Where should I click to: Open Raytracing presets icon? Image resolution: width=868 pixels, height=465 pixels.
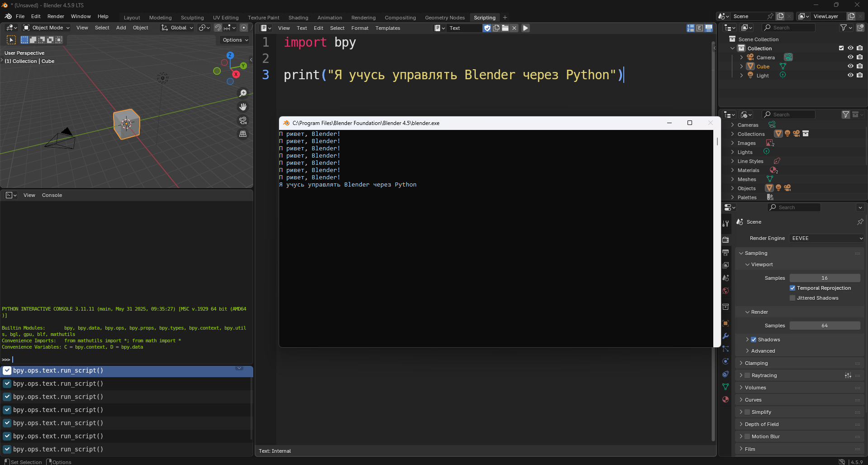tap(848, 375)
